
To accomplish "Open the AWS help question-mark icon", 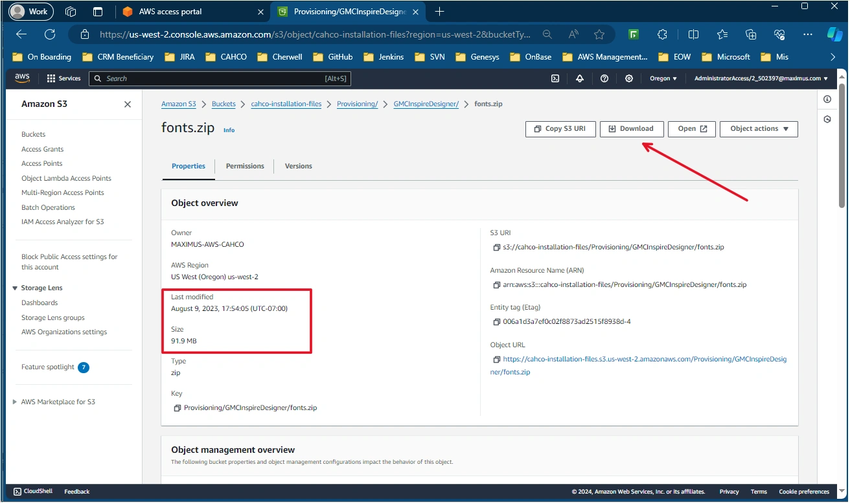I will (x=604, y=78).
